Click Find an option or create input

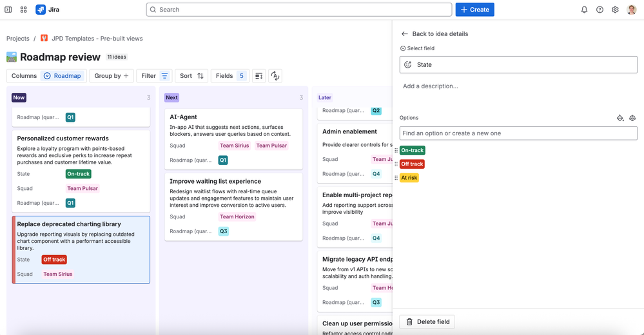pos(518,133)
